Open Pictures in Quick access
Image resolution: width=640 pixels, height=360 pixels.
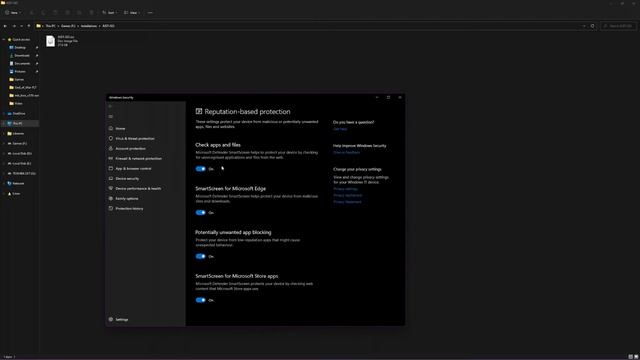tap(20, 72)
